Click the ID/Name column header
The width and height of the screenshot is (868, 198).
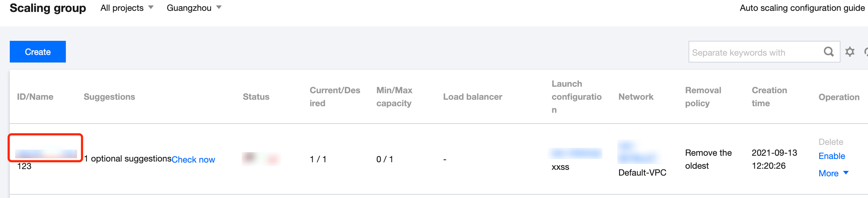pos(35,97)
